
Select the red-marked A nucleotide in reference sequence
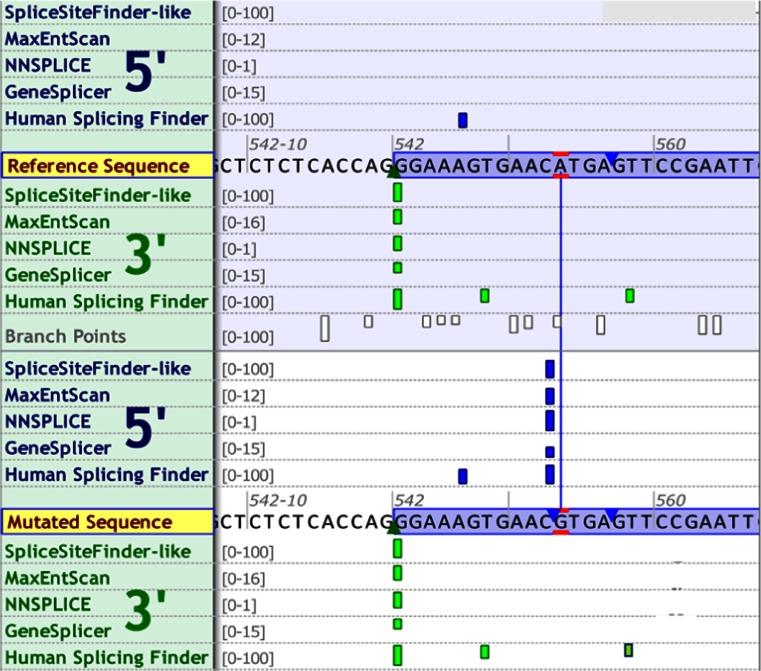(x=561, y=166)
